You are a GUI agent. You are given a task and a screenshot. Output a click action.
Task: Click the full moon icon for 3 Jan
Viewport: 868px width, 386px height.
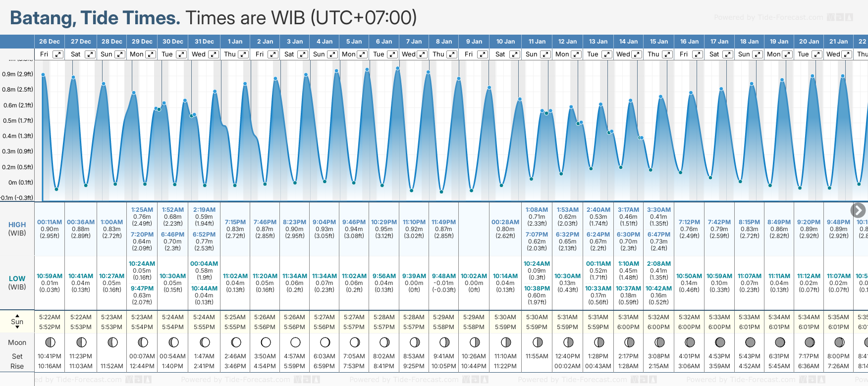pyautogui.click(x=295, y=342)
